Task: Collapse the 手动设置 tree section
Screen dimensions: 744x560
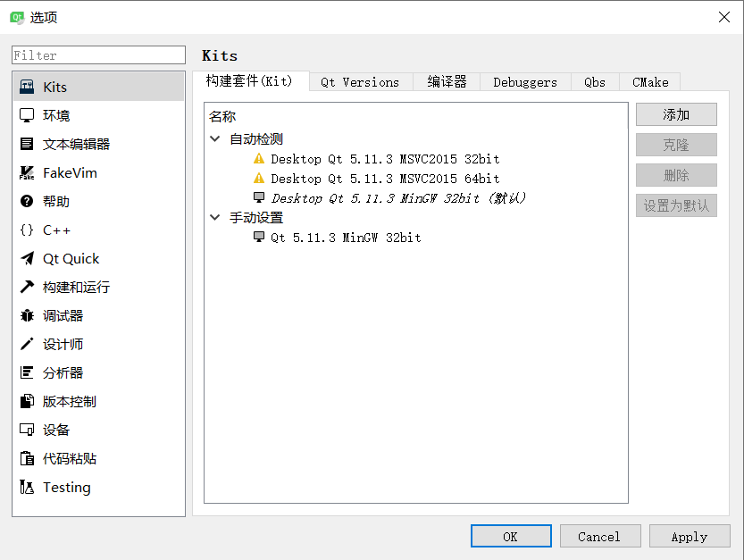Action: (x=213, y=217)
